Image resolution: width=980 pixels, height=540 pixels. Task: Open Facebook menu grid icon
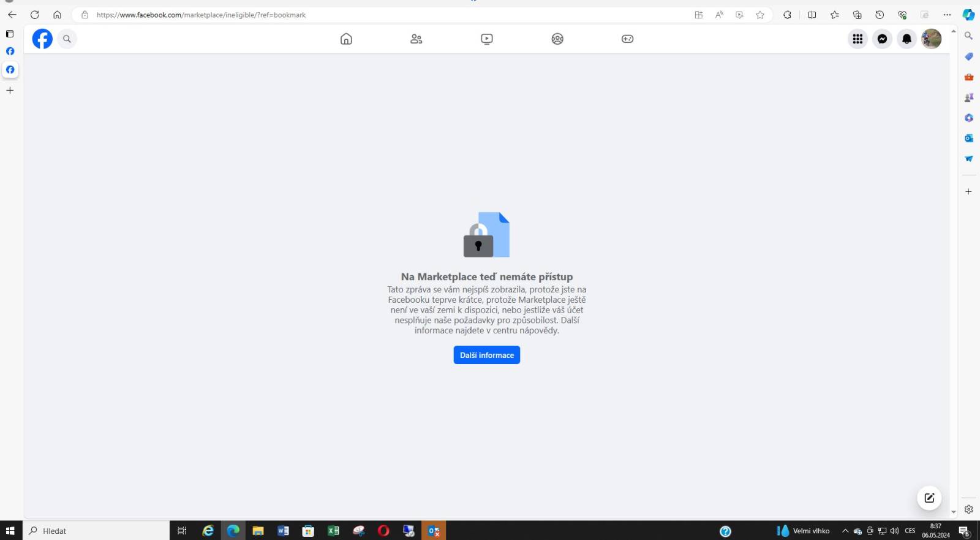(x=858, y=39)
